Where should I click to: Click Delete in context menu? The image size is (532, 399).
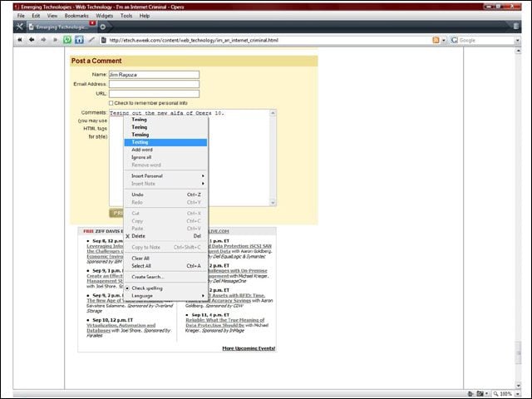coord(165,236)
